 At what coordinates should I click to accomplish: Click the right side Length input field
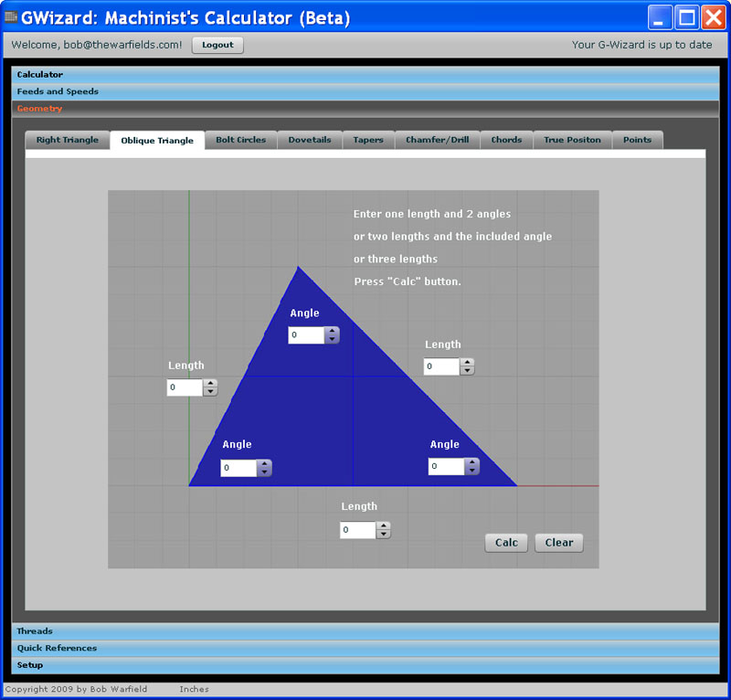click(441, 366)
